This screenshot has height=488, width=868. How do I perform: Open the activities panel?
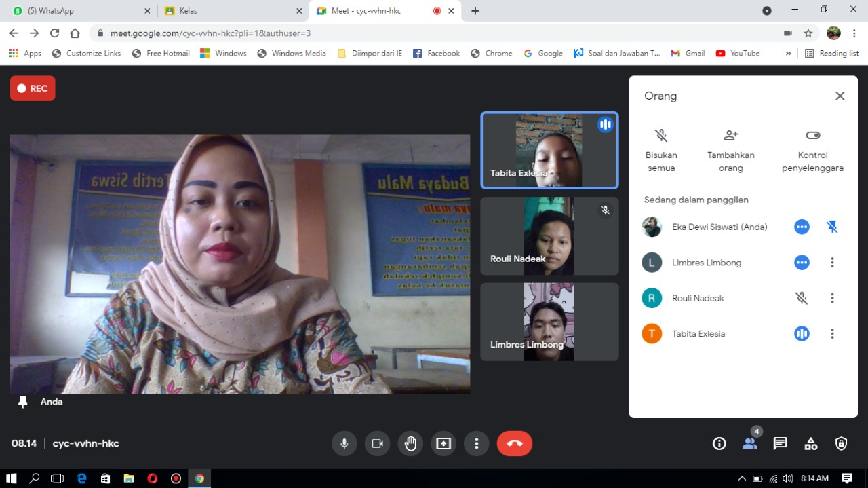coord(810,443)
